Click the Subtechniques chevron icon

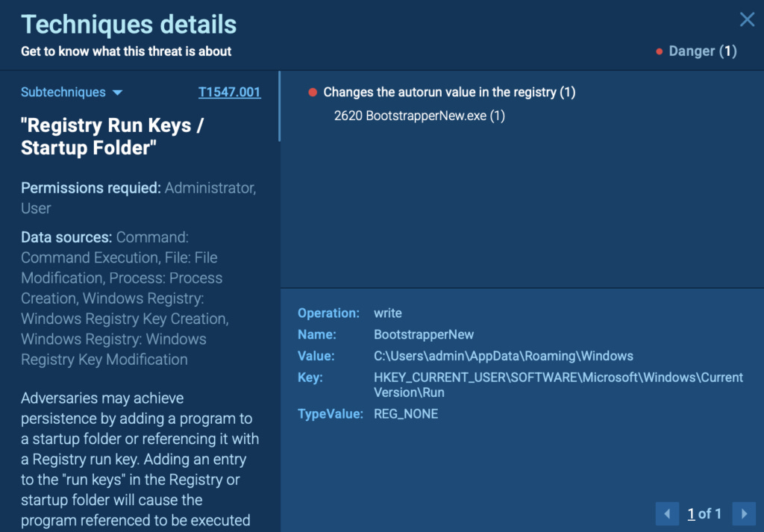coord(118,93)
